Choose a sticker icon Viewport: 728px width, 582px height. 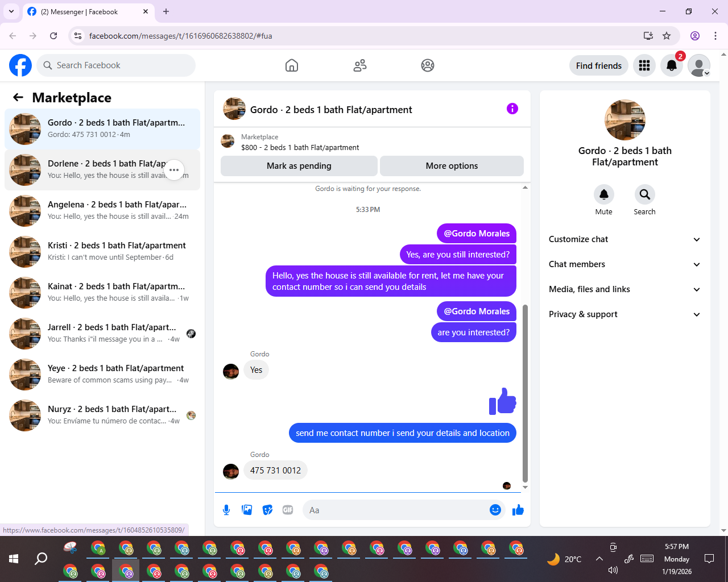click(x=267, y=510)
